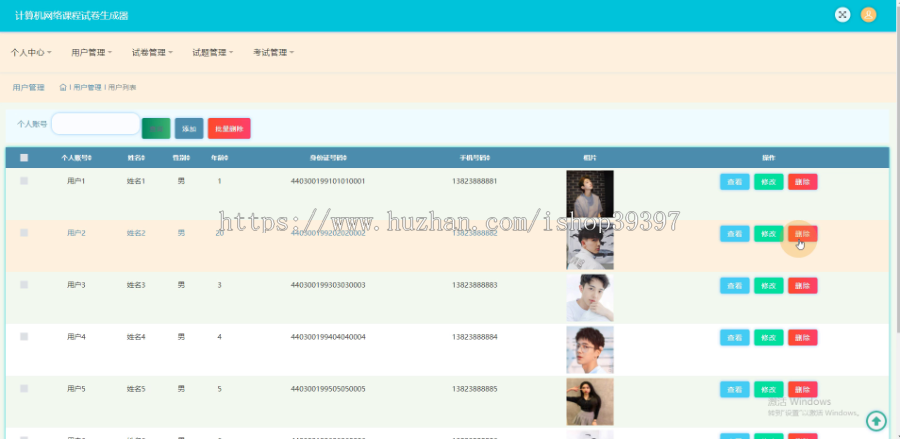Check the checkbox for 用户3 row
900x439 pixels.
coord(24,285)
